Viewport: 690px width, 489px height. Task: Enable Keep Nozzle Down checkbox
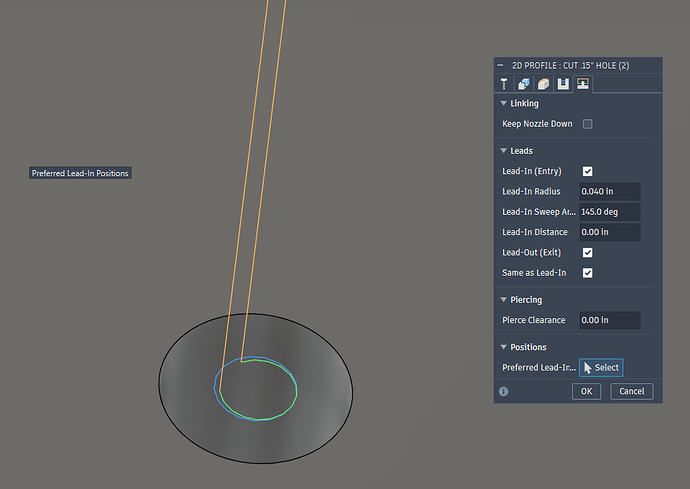[587, 124]
